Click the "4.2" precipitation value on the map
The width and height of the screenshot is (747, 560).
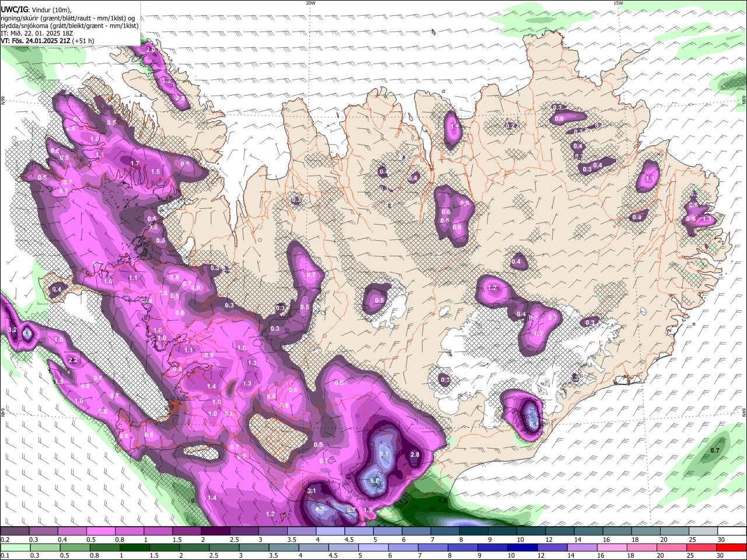pyautogui.click(x=319, y=509)
